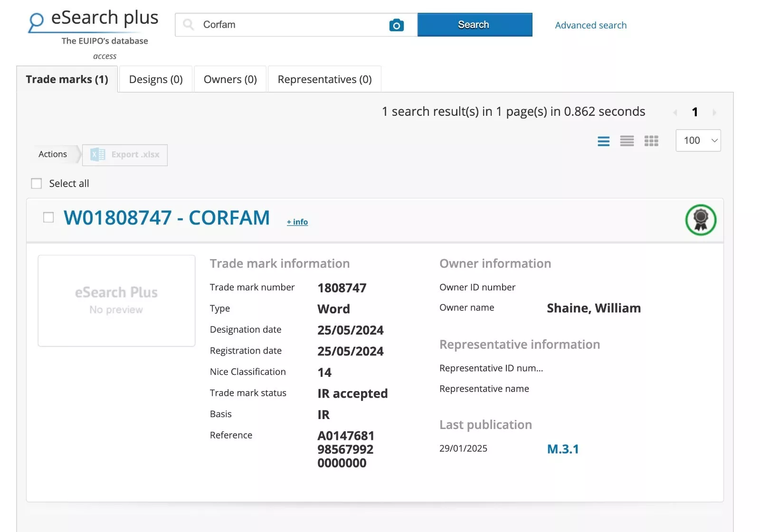Expand the + info link for CORFAM
Screen dimensions: 760x532
coord(297,222)
